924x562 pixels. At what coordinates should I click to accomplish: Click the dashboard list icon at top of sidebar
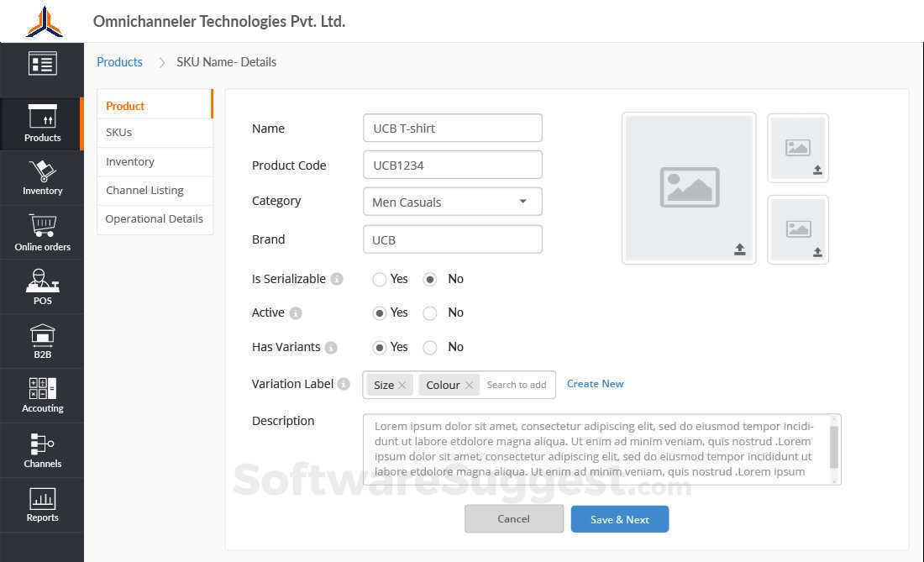(42, 64)
